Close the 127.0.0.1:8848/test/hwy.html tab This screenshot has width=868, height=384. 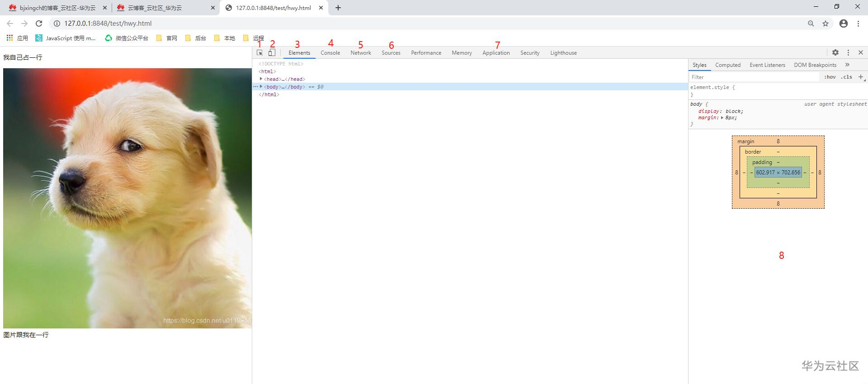[321, 8]
